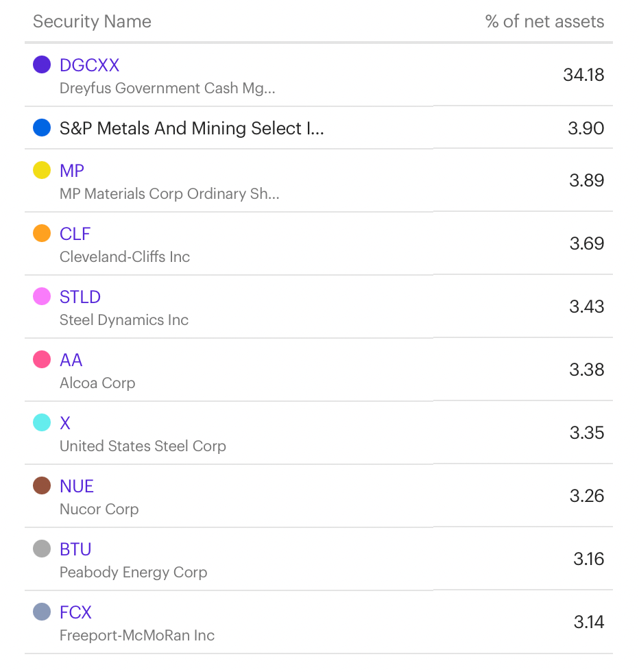The width and height of the screenshot is (639, 672).
Task: Click the brown NUE color dot
Action: pos(42,485)
